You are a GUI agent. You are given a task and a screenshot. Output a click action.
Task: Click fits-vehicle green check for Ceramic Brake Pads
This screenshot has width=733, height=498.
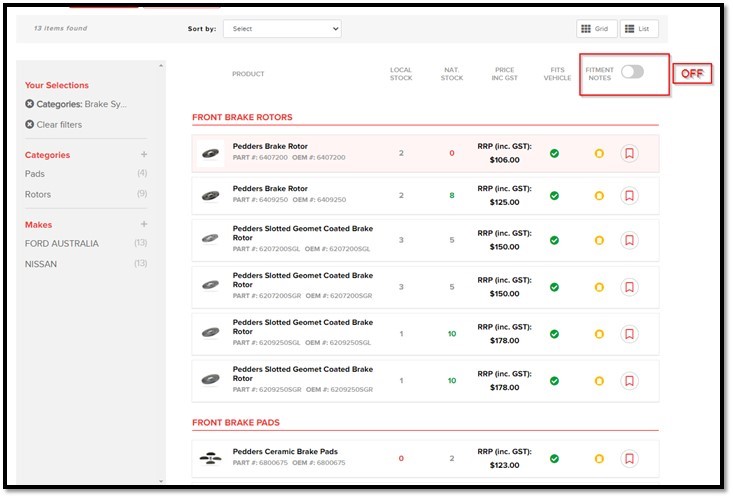[554, 458]
